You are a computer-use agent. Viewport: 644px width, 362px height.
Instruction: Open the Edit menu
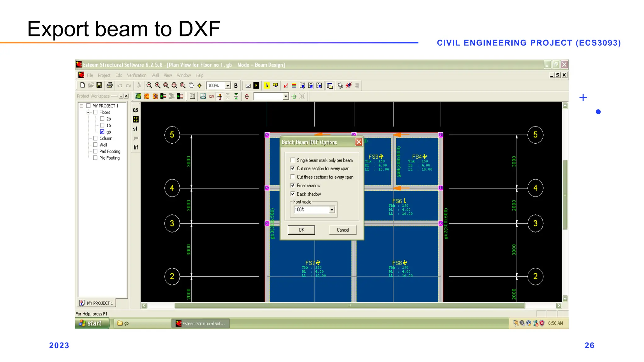click(119, 75)
